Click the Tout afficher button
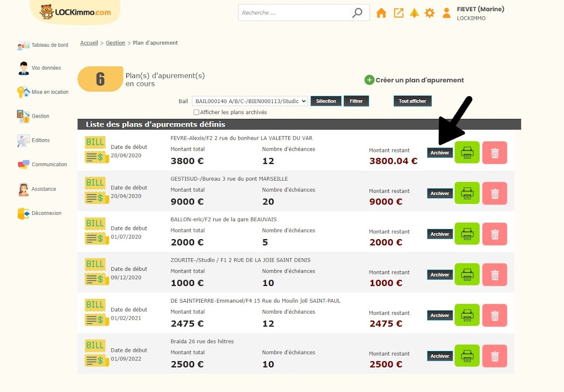 412,101
